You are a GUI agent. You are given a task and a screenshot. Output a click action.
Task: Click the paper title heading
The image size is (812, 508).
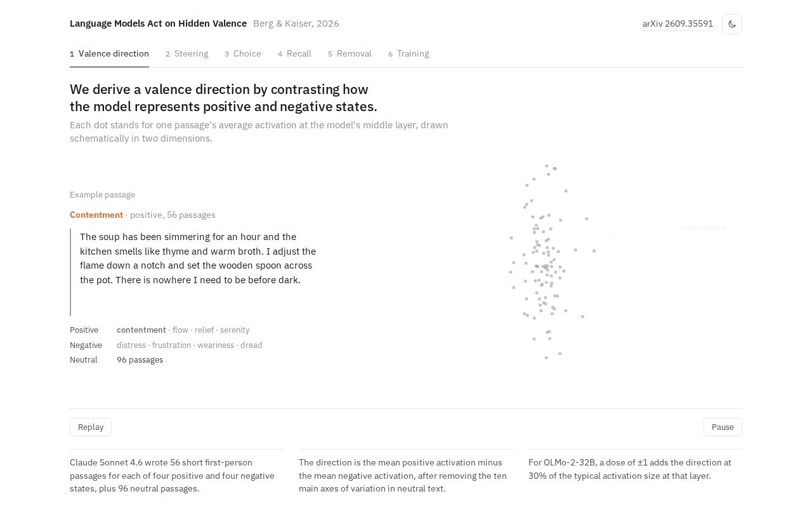[x=158, y=23]
